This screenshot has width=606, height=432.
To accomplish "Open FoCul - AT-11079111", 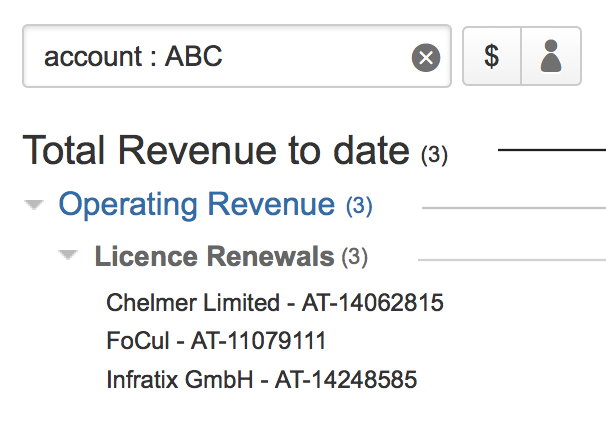I will [x=216, y=341].
